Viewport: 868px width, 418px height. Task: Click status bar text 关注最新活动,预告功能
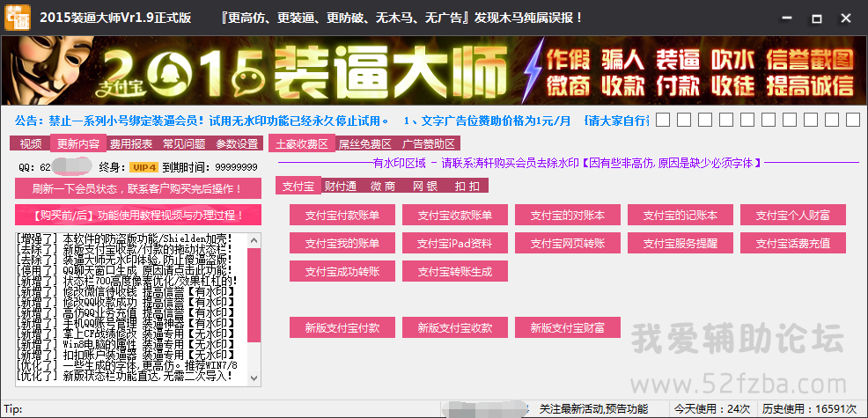point(594,409)
